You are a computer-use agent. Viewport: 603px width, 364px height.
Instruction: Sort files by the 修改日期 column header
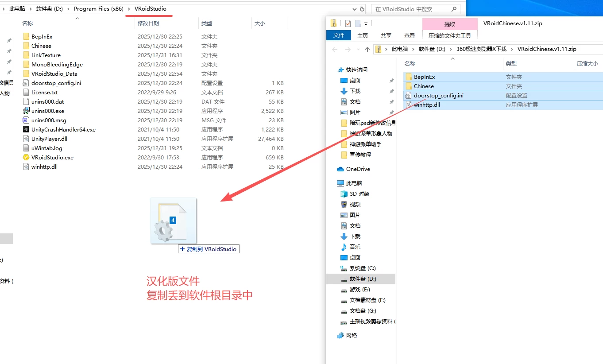[148, 23]
